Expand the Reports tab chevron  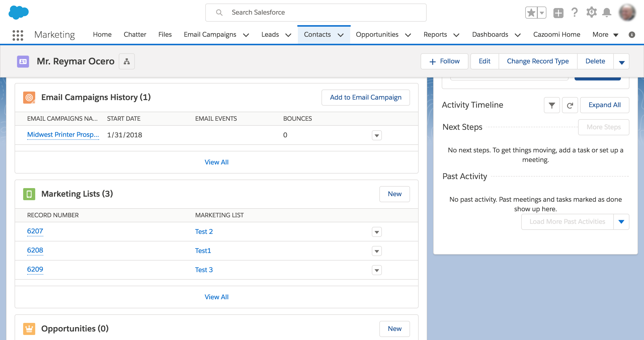[x=456, y=35]
